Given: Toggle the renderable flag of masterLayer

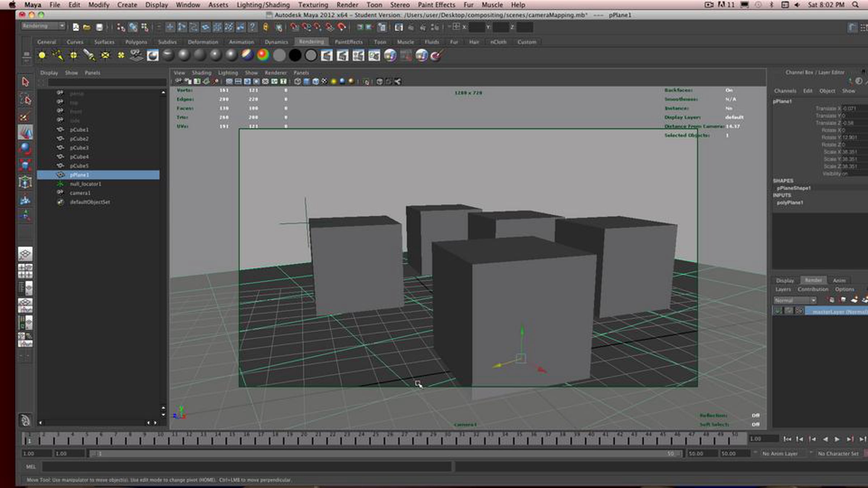Looking at the screenshot, I should 788,311.
